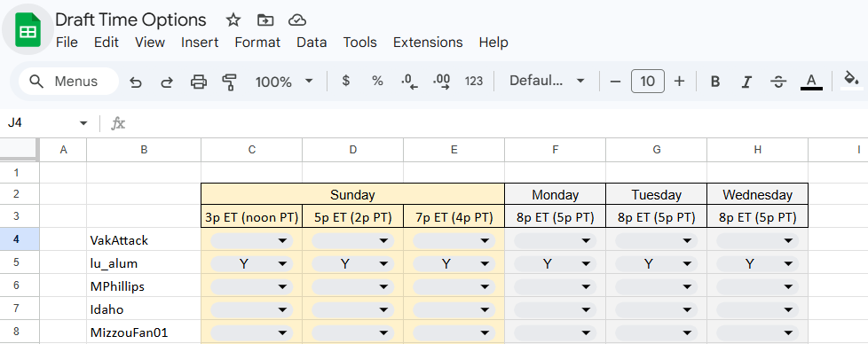Screen dimensions: 868x344
Task: Click the Name box dropdown arrow
Action: pos(83,123)
